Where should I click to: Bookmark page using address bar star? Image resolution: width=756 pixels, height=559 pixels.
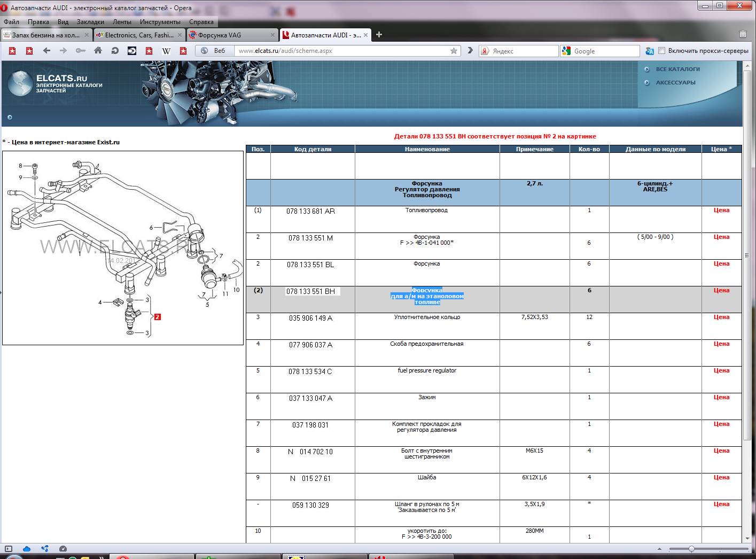(454, 51)
